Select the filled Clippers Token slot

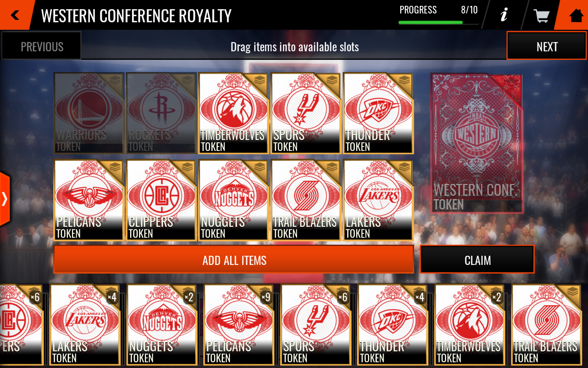coord(161,200)
